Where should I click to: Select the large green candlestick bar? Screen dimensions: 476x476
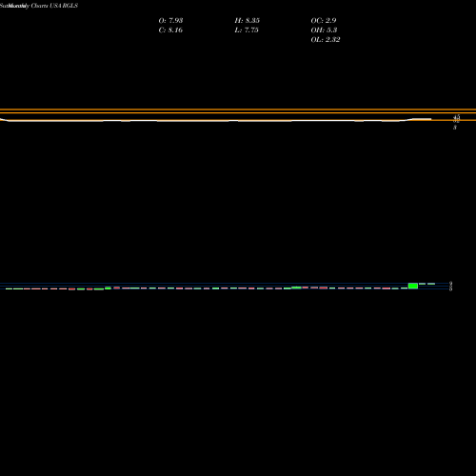click(413, 286)
